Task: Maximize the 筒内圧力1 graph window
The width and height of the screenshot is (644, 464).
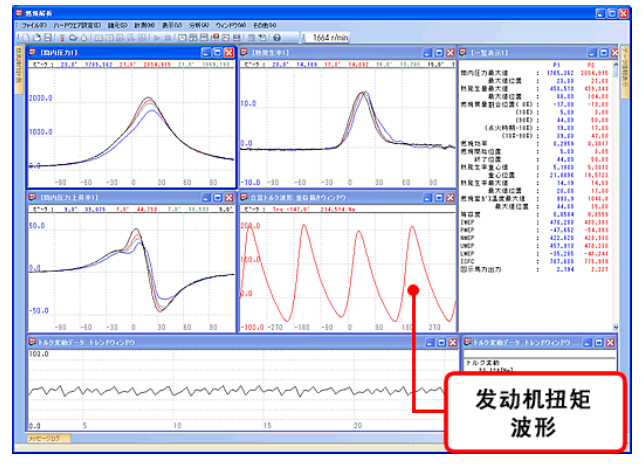Action: (217, 53)
